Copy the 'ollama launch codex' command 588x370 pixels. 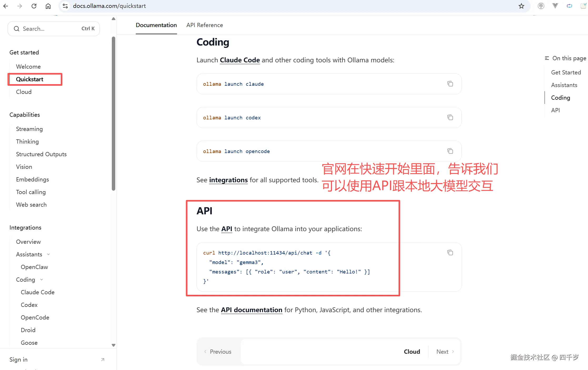[x=450, y=118]
